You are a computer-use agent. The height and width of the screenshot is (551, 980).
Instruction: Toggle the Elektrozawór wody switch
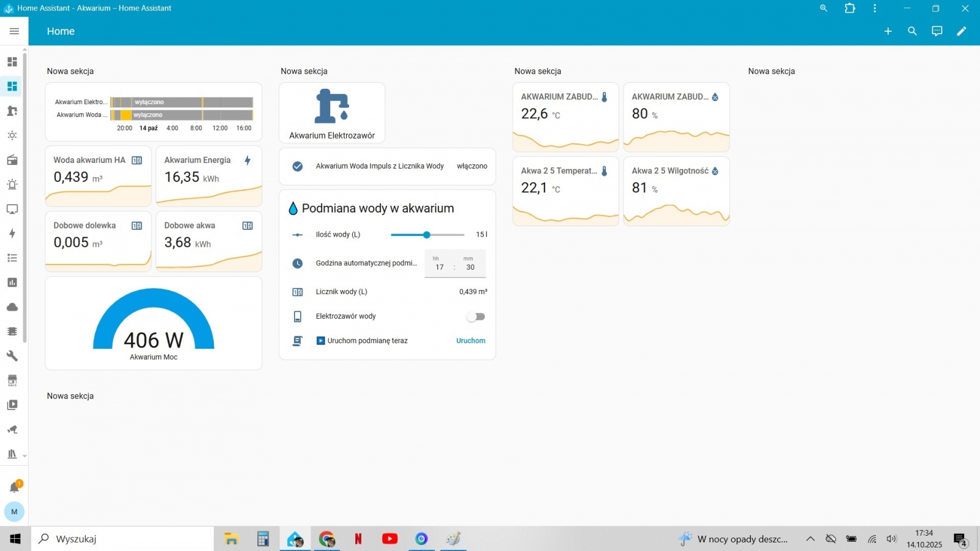[x=476, y=316]
